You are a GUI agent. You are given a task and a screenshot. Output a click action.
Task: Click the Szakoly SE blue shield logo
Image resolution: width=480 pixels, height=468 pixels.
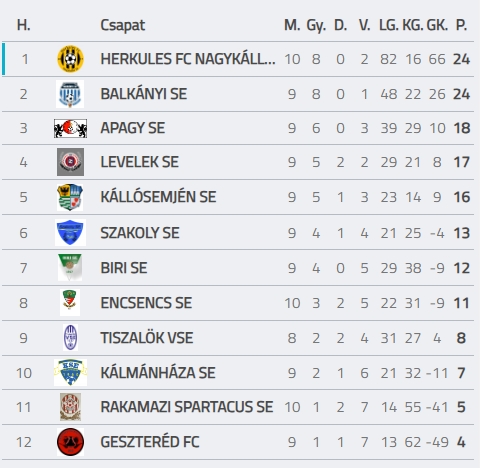click(70, 232)
